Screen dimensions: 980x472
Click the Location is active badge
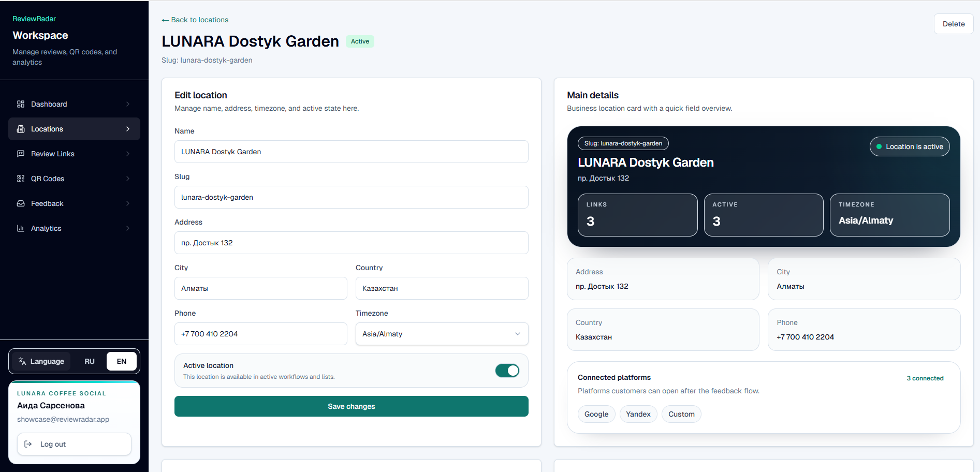click(x=910, y=146)
